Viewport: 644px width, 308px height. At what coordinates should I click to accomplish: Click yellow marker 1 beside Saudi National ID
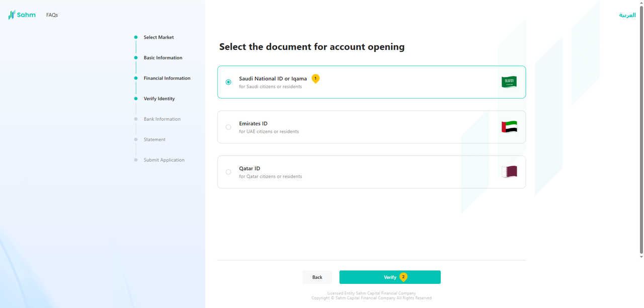coord(315,79)
